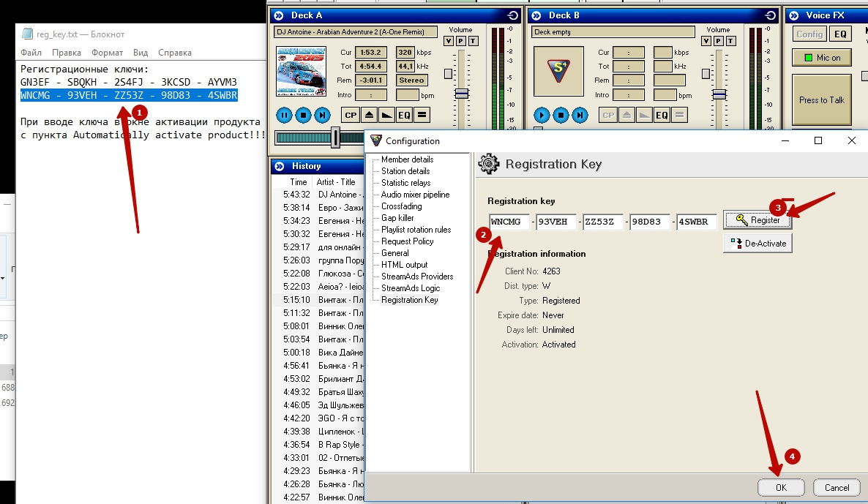The width and height of the screenshot is (868, 504).
Task: Toggle the Mic on button
Action: 821,58
